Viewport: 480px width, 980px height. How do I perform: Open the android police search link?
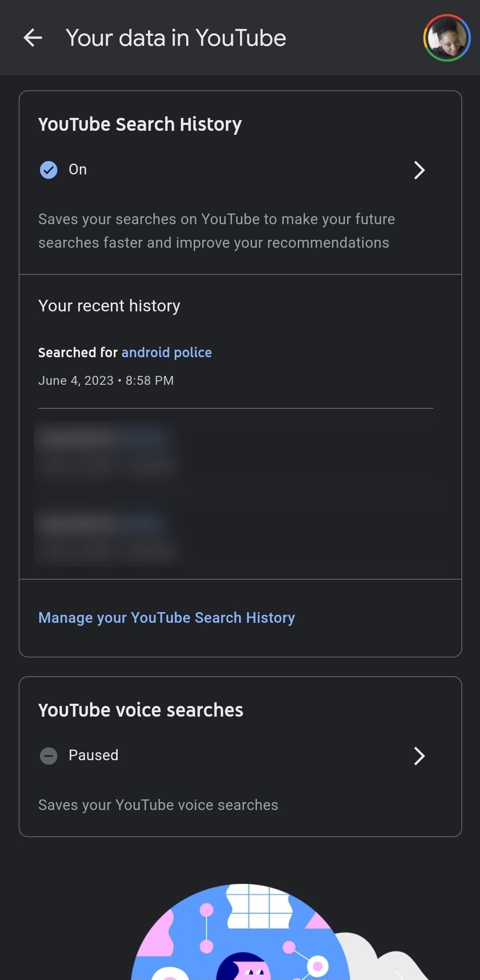pyautogui.click(x=167, y=352)
